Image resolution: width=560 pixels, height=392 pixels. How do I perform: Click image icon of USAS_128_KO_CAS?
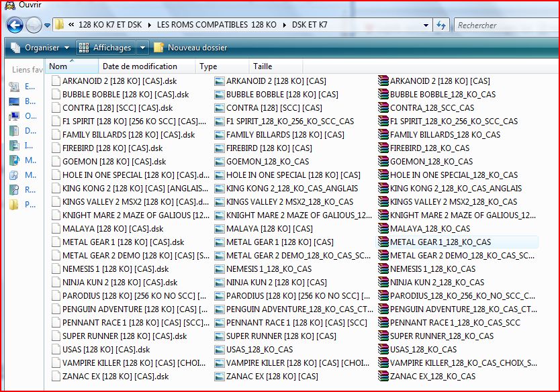[x=220, y=350]
